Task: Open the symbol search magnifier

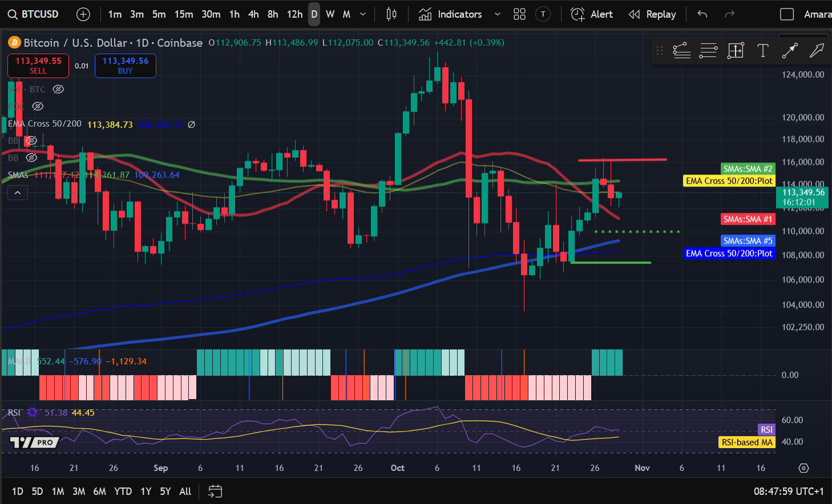Action: [x=13, y=14]
